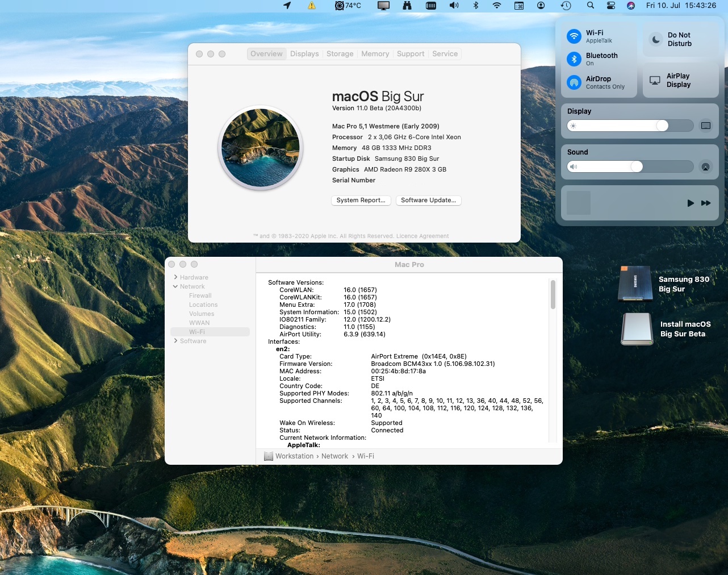Screen dimensions: 728x575
Task: Expand the Software section in sidebar
Action: [176, 341]
